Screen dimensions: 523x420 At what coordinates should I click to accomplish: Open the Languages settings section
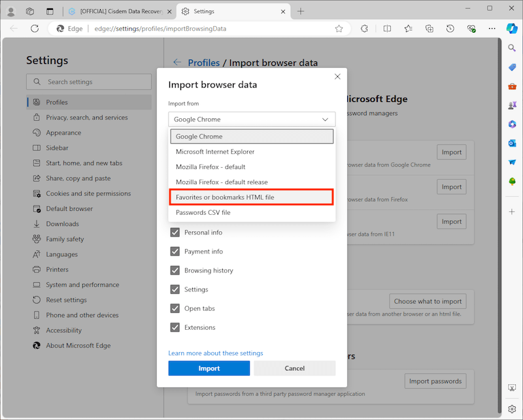pos(89,254)
